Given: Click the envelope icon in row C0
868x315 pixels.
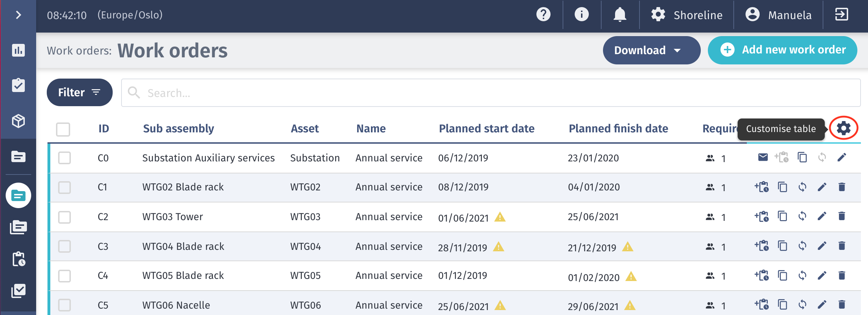Looking at the screenshot, I should click(x=763, y=157).
